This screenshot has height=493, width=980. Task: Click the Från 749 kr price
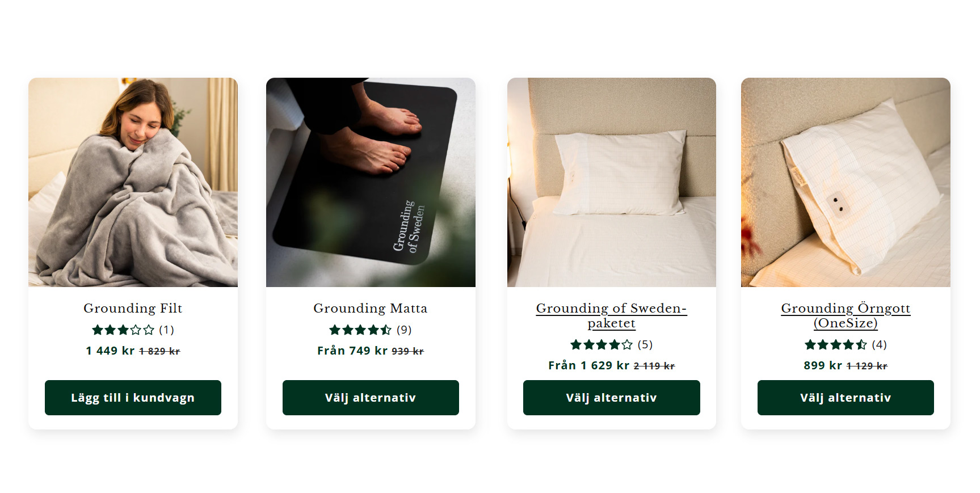(352, 351)
